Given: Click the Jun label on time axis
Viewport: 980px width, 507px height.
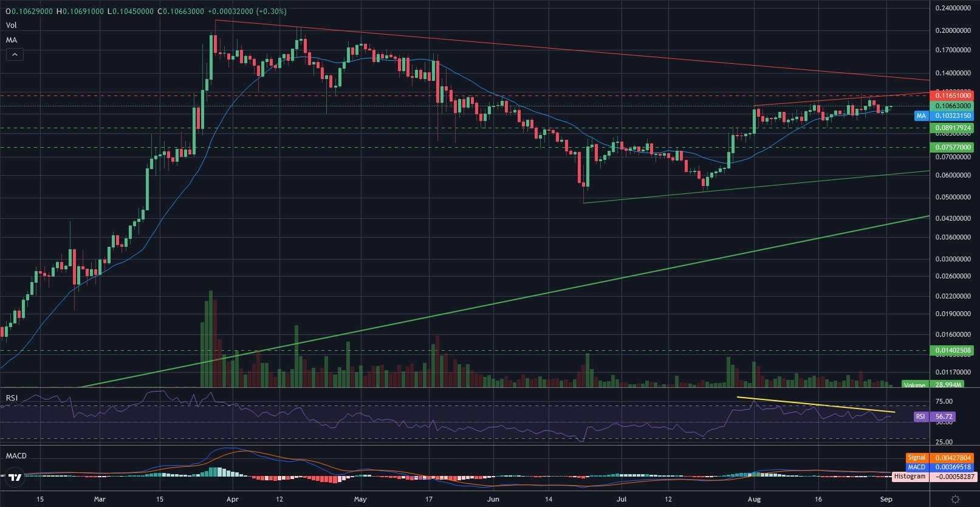Looking at the screenshot, I should coord(493,499).
